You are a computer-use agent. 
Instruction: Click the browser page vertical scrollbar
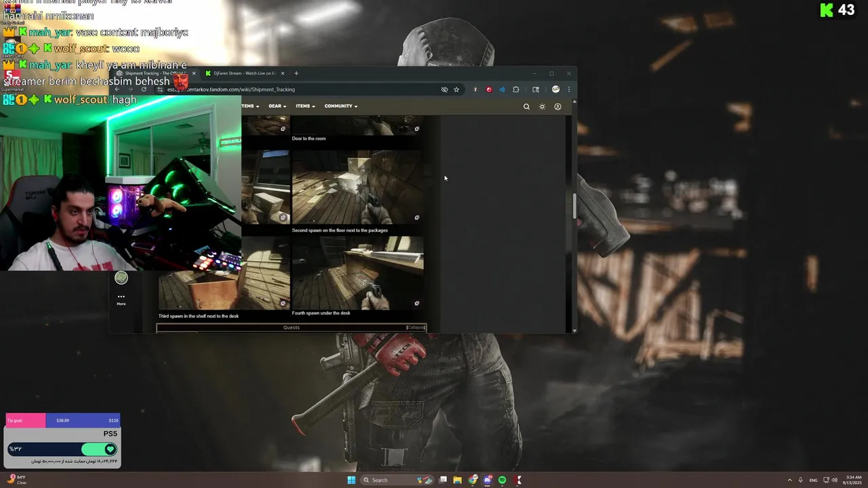[574, 207]
